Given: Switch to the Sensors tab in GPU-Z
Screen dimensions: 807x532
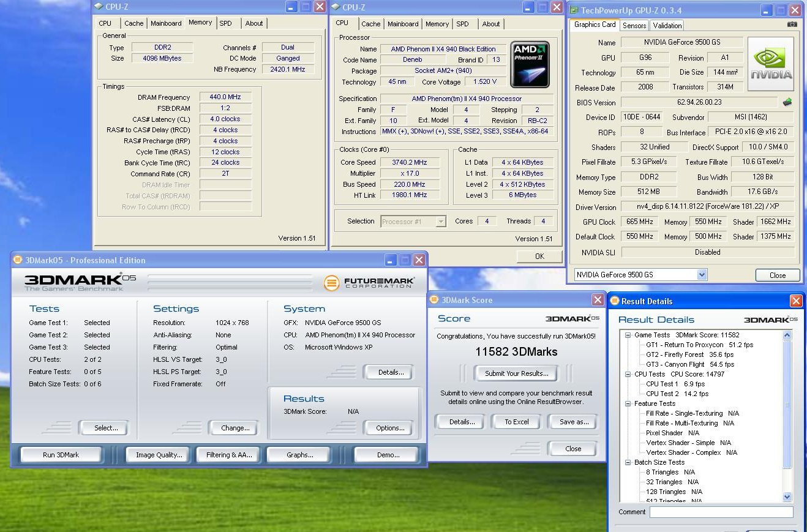Looking at the screenshot, I should coord(634,26).
